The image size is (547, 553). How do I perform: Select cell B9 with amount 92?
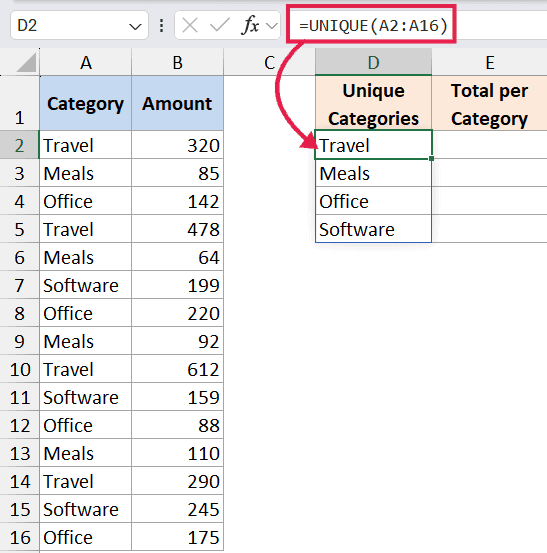pyautogui.click(x=177, y=341)
